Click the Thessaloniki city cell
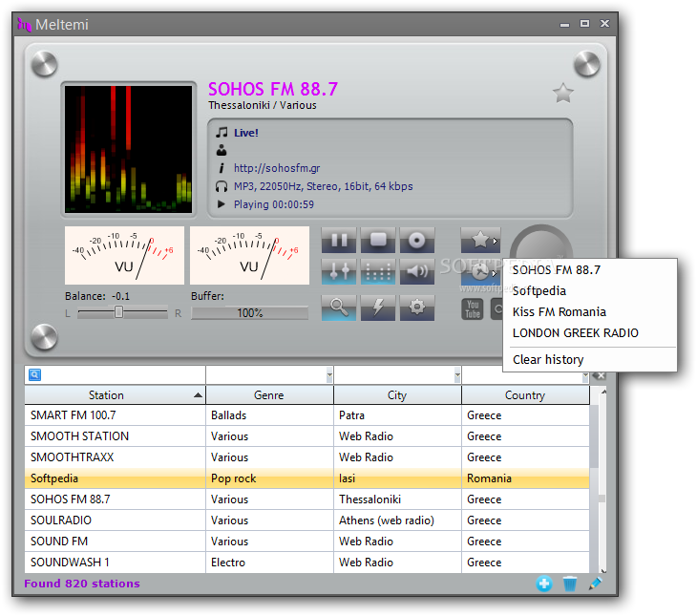The height and width of the screenshot is (616, 697). tap(397, 499)
